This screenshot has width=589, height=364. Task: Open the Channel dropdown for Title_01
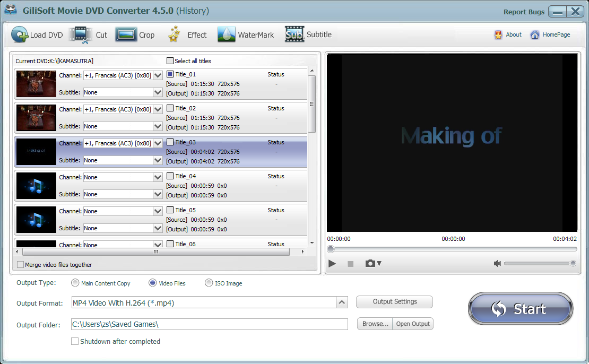pos(158,75)
